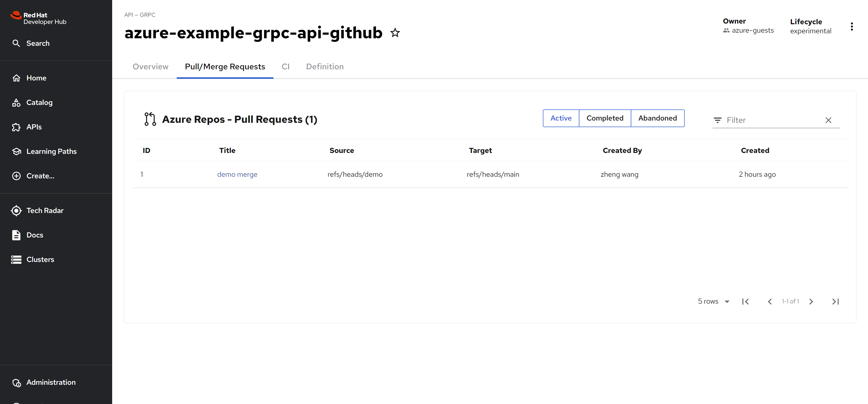
Task: Open Tech Radar from the sidebar
Action: (45, 210)
